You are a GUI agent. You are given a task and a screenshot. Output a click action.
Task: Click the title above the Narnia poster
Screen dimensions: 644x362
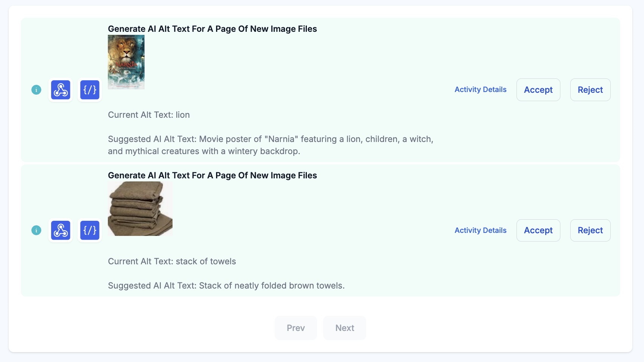click(x=212, y=29)
